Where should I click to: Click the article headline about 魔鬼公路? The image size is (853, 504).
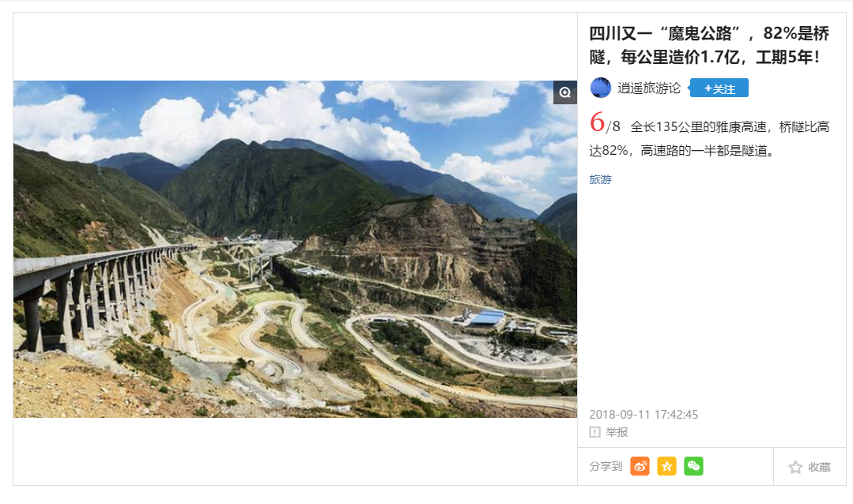coord(709,44)
